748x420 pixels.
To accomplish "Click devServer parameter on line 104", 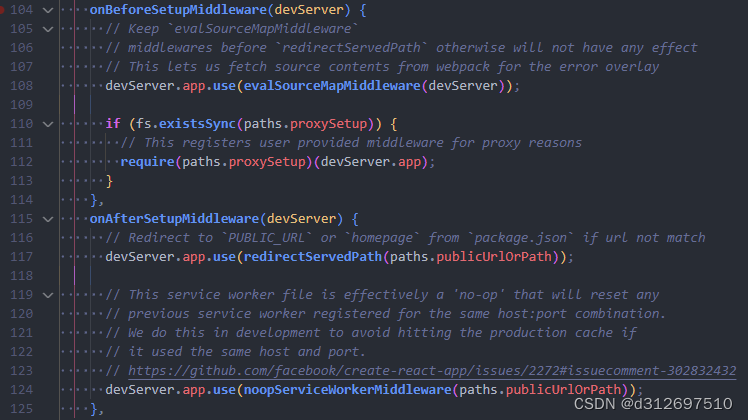I will tap(309, 10).
